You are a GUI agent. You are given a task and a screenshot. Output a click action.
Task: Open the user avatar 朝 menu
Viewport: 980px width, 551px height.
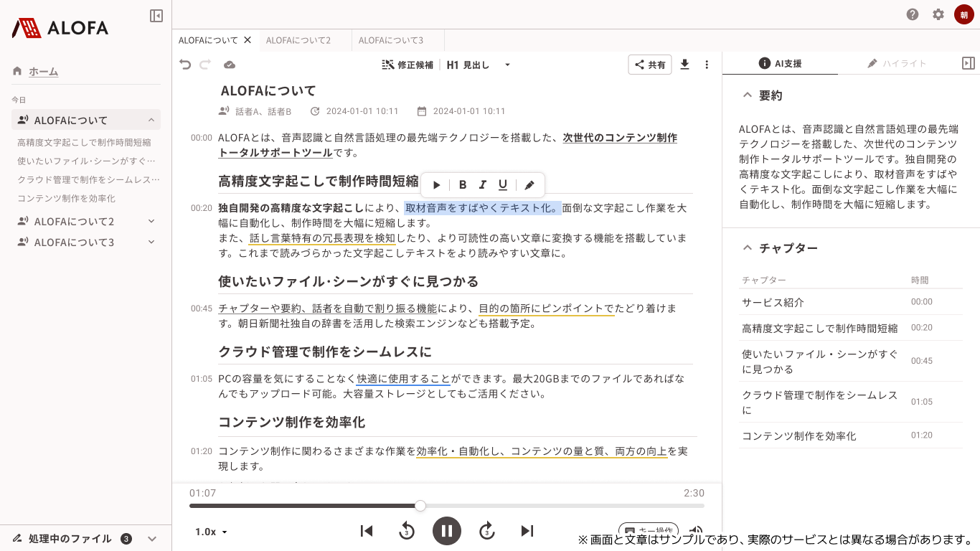coord(963,14)
